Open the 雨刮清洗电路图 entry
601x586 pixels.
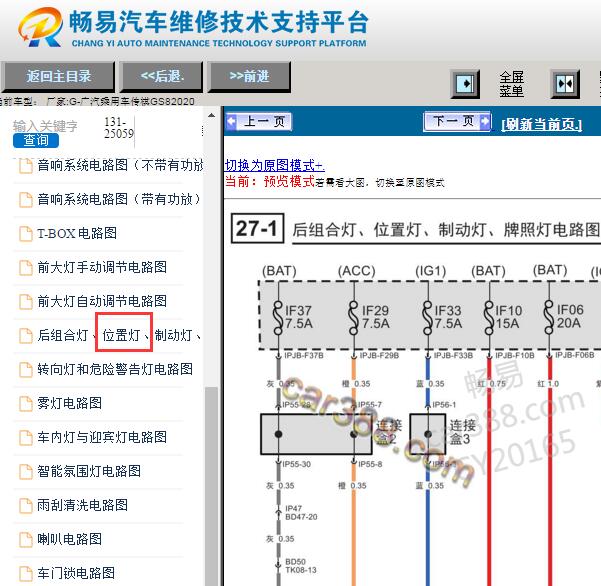(82, 505)
